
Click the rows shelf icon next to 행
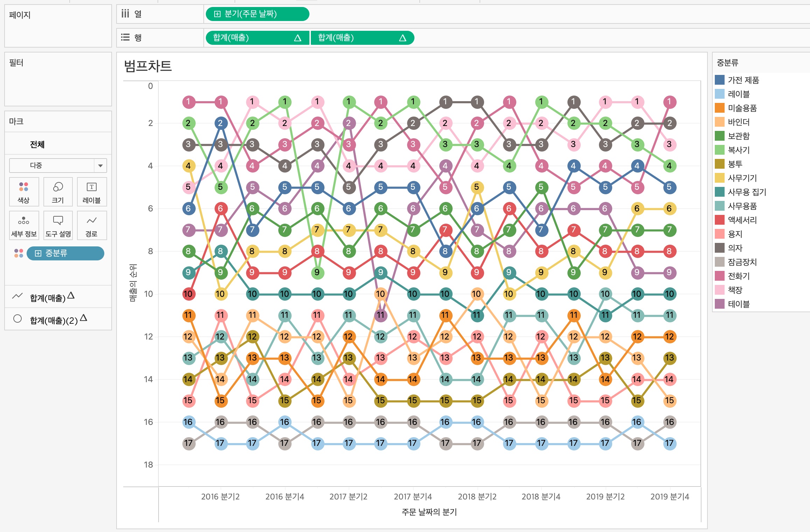coord(125,37)
